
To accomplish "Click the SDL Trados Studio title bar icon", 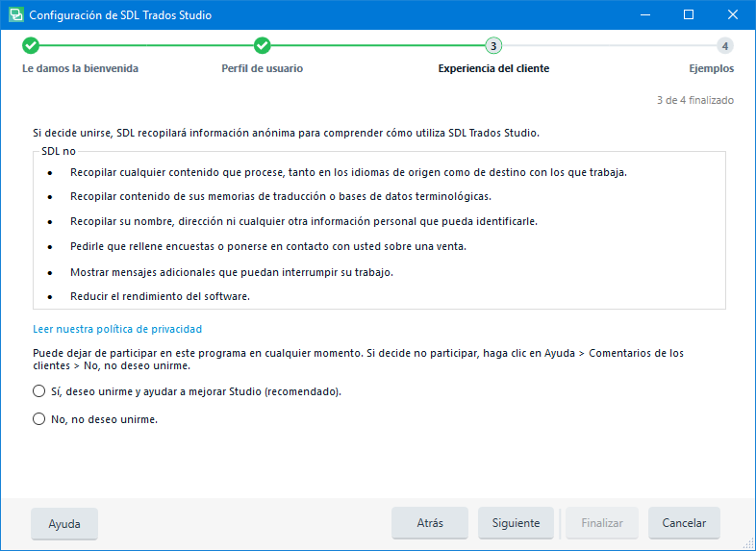I will 16,15.
